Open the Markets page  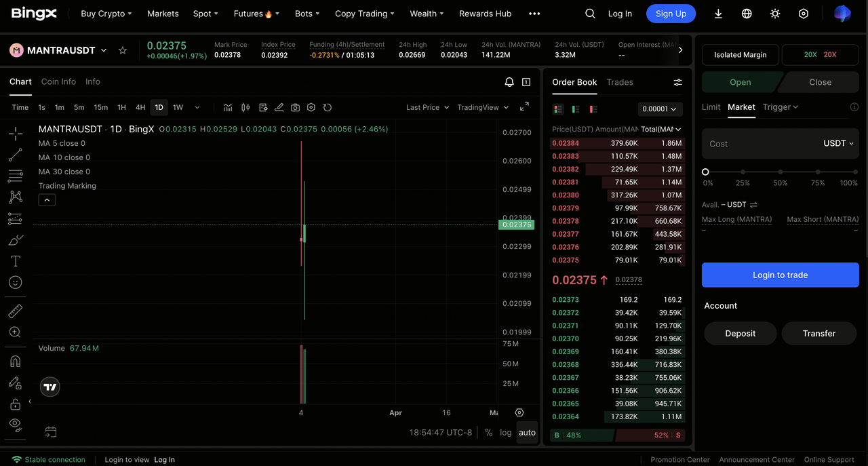[163, 14]
